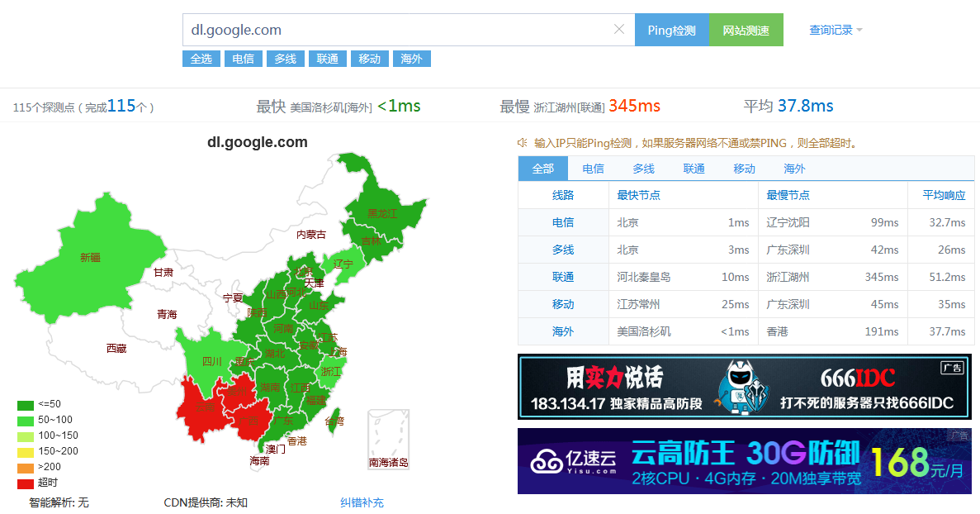
Task: Click the 南海诸岛 inset map box
Action: (388, 439)
